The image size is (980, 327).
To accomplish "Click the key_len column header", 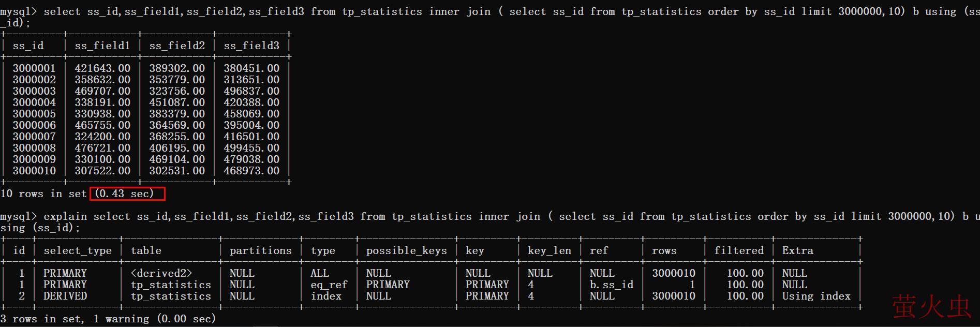I will click(549, 251).
